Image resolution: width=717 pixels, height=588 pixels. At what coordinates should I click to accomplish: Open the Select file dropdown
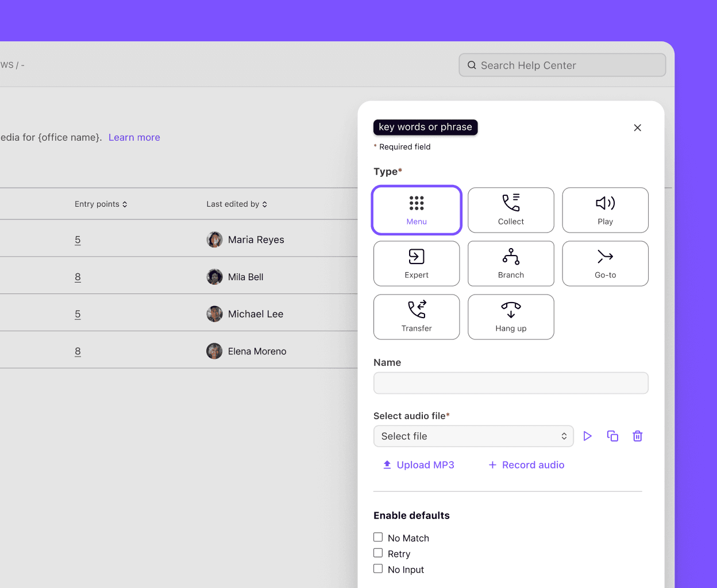point(473,436)
